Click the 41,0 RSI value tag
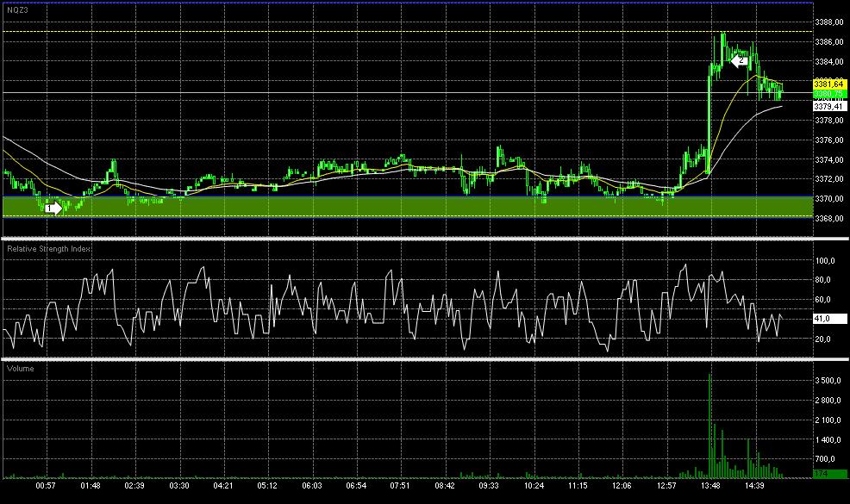This screenshot has width=850, height=504. click(829, 319)
